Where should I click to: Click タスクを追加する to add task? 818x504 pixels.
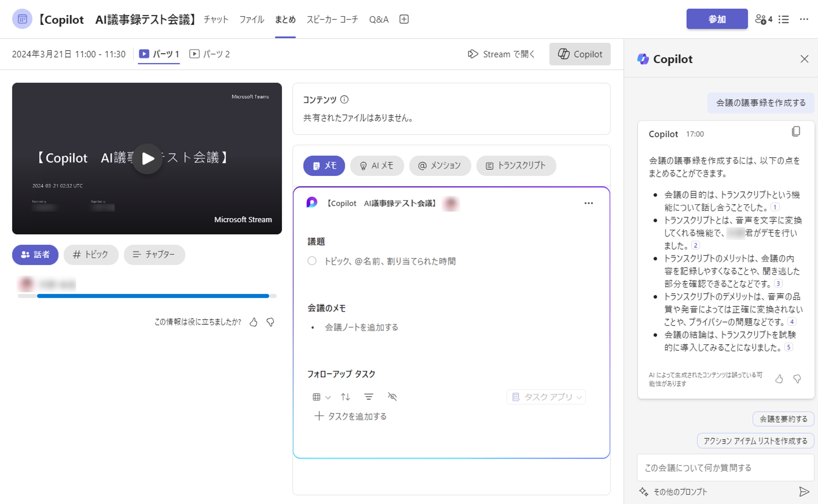(350, 416)
